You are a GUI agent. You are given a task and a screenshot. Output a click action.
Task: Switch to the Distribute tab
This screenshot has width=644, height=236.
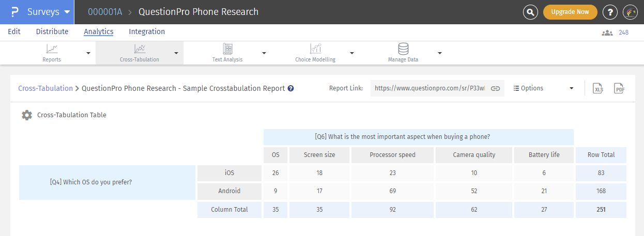[x=52, y=32]
